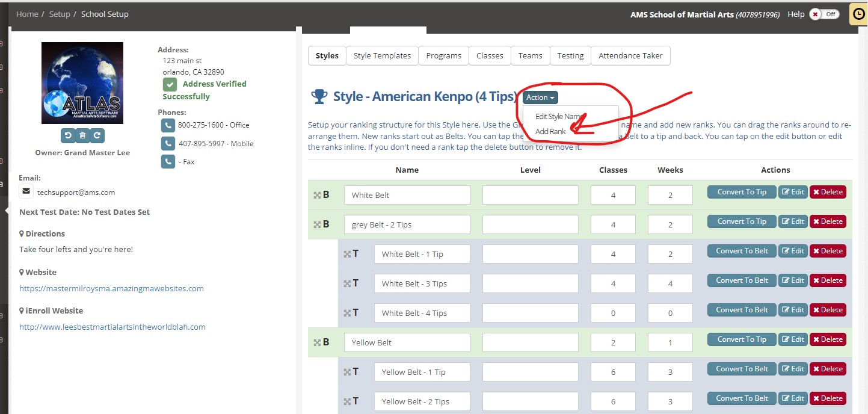
Task: Open the Action dropdown next to style title
Action: click(x=540, y=97)
